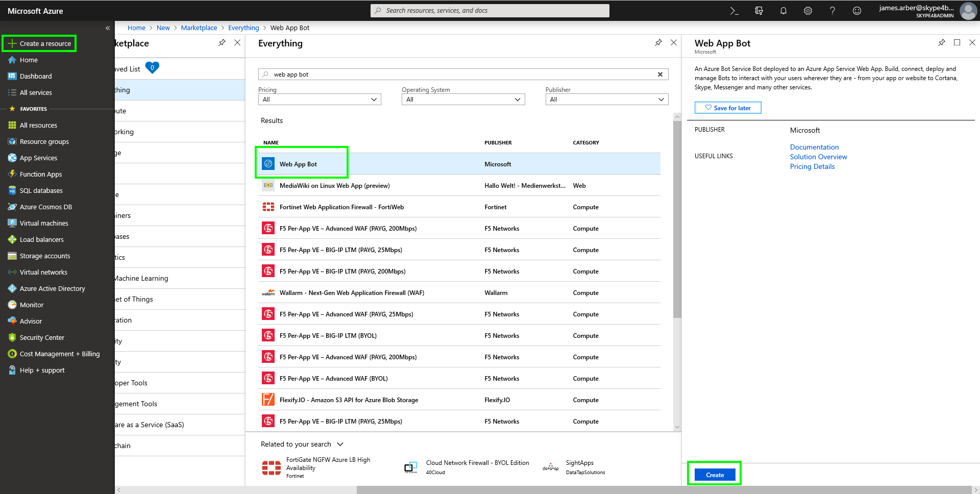Pin the Everything blade
980x494 pixels.
point(658,43)
